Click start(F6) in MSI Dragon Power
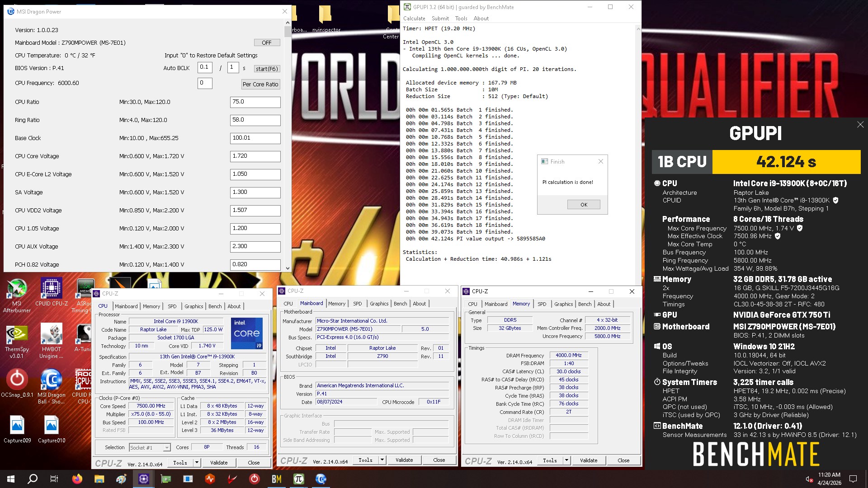 pyautogui.click(x=267, y=69)
